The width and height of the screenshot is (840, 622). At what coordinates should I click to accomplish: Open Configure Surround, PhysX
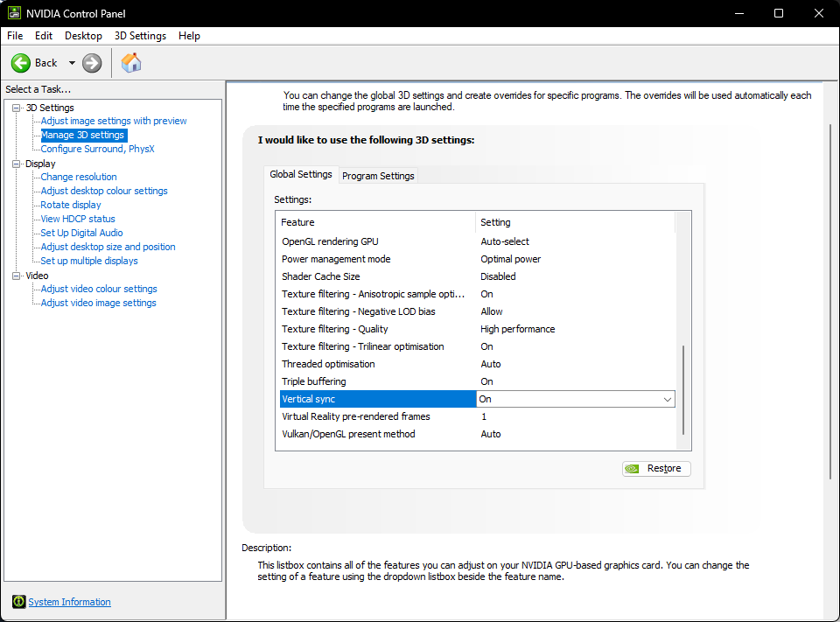click(97, 149)
